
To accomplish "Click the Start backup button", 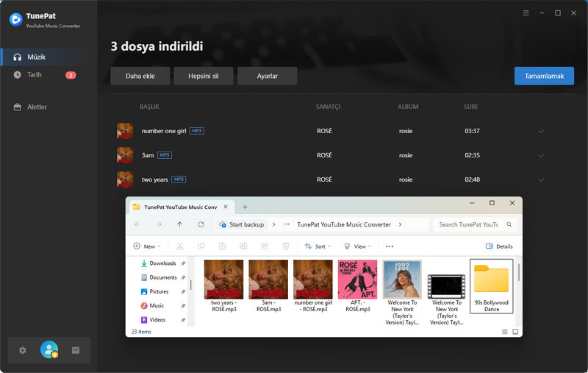I will coord(242,224).
